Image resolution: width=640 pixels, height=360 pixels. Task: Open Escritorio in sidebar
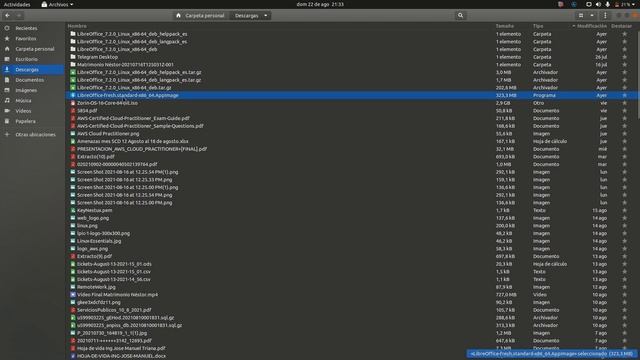coord(27,59)
